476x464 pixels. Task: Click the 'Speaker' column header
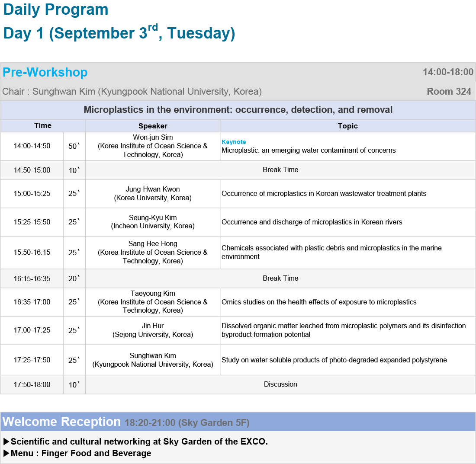point(153,126)
